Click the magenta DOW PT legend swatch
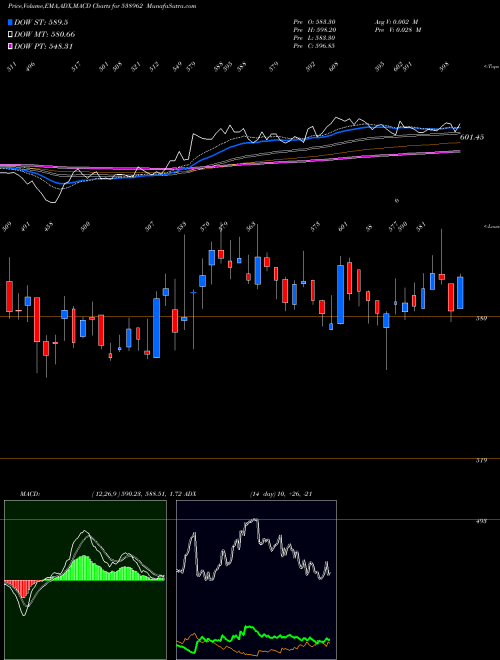This screenshot has height=660, width=500. tap(10, 46)
